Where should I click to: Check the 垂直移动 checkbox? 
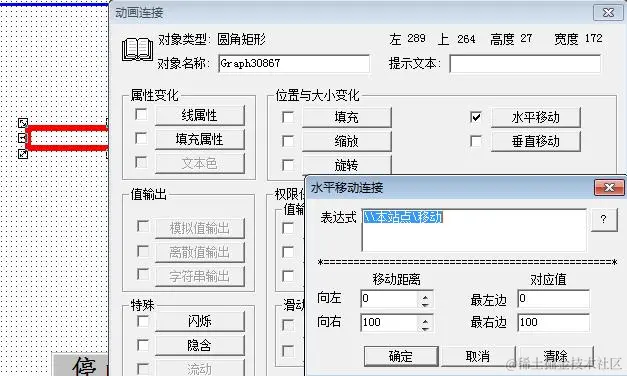[x=476, y=141]
